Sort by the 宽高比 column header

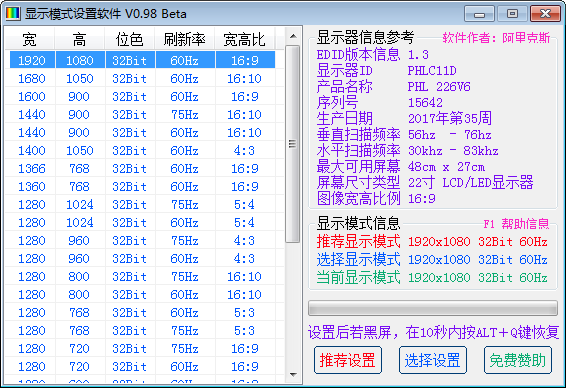pos(244,40)
